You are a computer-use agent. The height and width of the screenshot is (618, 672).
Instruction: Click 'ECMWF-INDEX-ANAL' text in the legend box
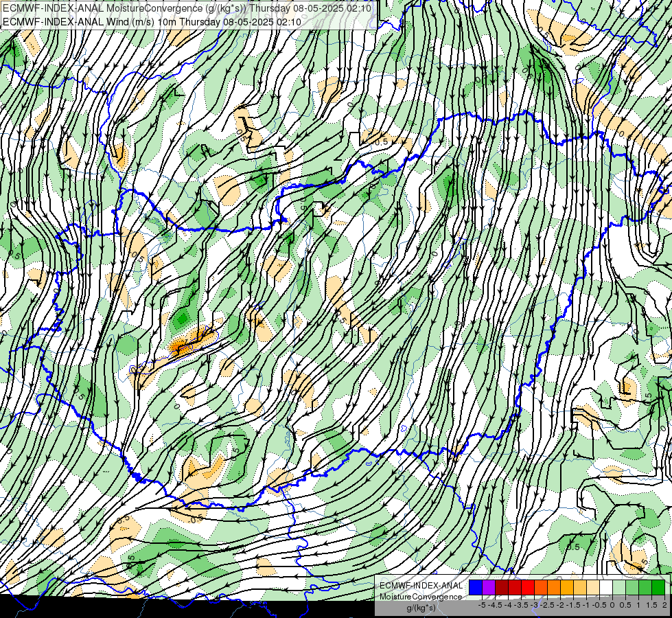[x=421, y=586]
